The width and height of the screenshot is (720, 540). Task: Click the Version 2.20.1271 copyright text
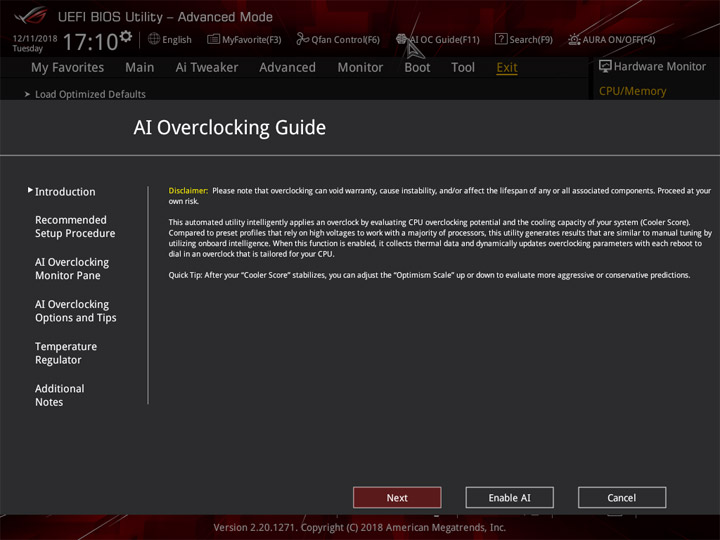point(360,527)
